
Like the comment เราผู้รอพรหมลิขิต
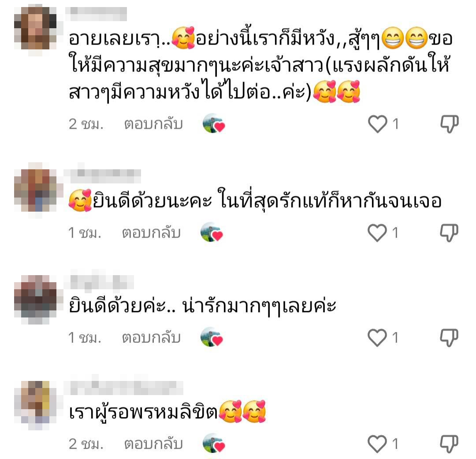pyautogui.click(x=377, y=444)
